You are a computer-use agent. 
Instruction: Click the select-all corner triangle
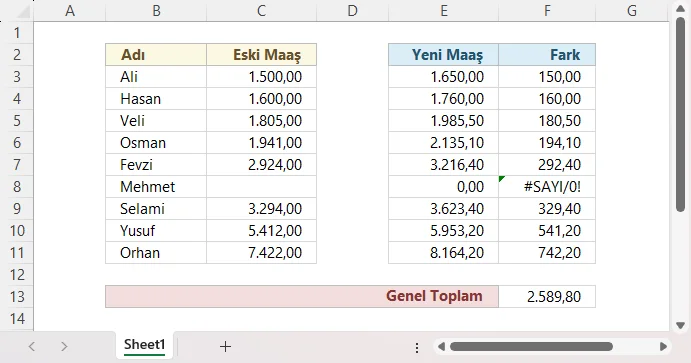[22, 11]
